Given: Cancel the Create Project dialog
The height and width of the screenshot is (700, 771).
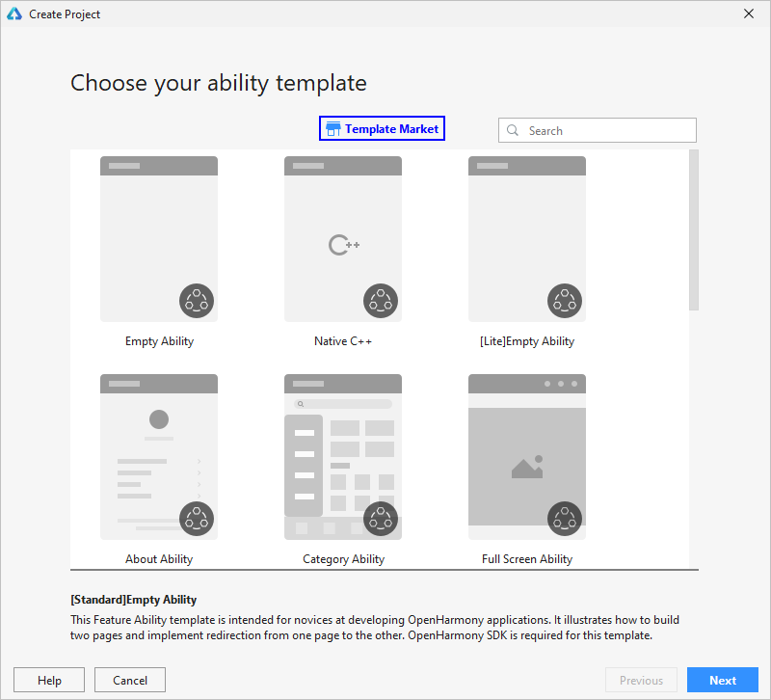Looking at the screenshot, I should pyautogui.click(x=130, y=680).
